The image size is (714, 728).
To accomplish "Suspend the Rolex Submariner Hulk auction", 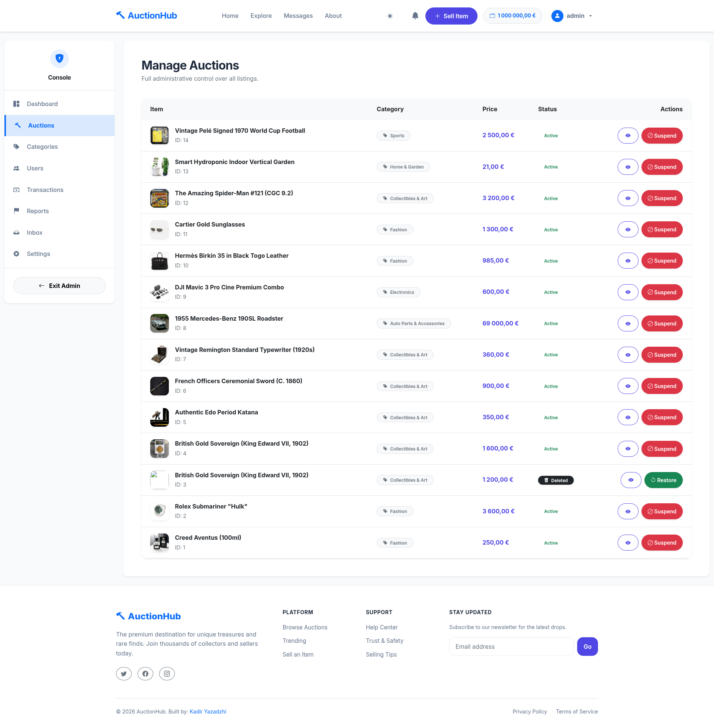I will click(662, 511).
